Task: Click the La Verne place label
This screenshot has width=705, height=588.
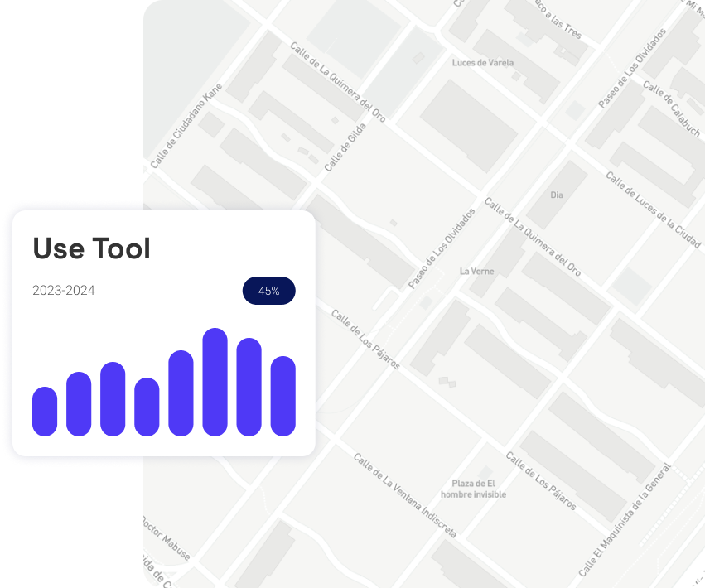Action: (476, 272)
